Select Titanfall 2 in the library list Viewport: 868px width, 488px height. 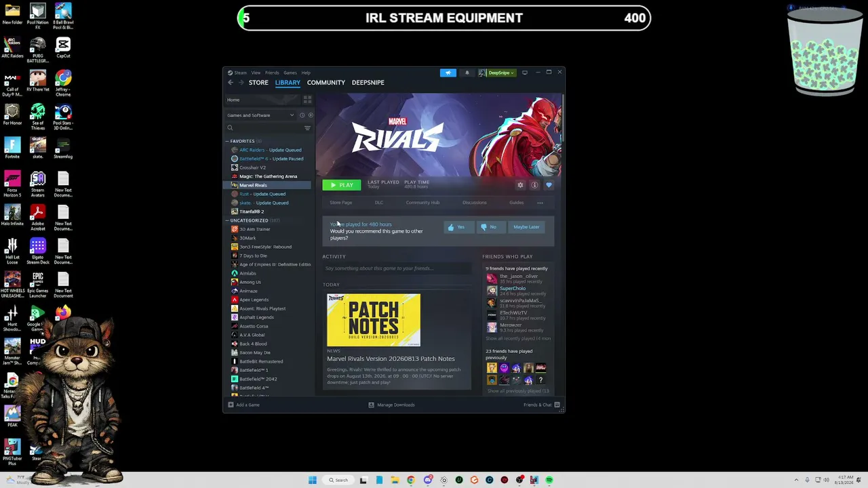[x=252, y=211]
